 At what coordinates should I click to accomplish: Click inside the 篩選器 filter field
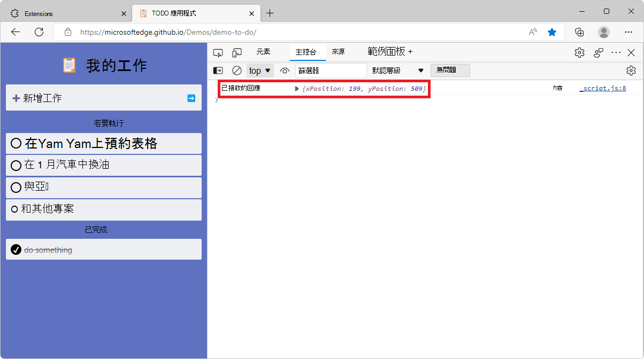331,70
